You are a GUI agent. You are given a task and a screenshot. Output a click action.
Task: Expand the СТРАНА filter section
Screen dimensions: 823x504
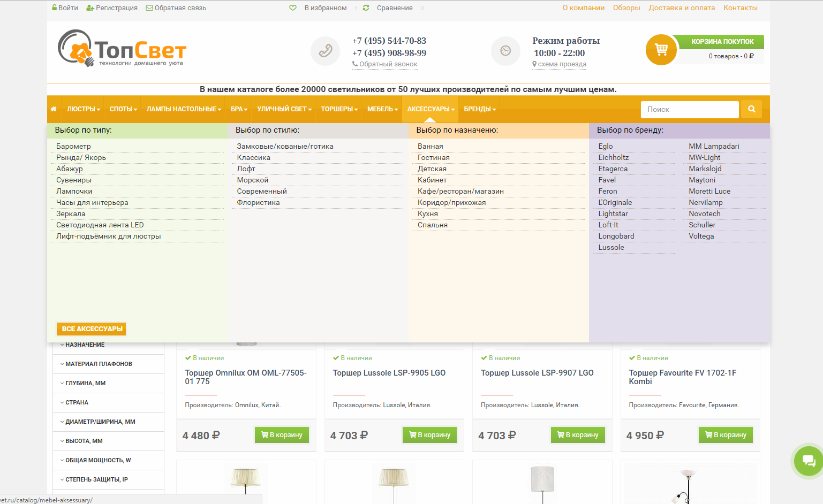pyautogui.click(x=108, y=402)
